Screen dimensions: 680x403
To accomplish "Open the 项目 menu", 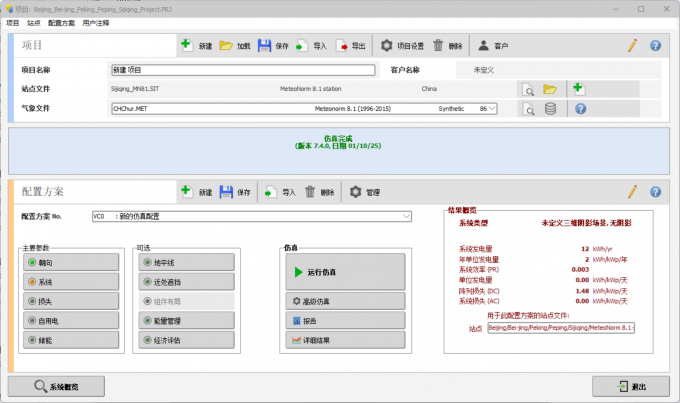I will [13, 23].
